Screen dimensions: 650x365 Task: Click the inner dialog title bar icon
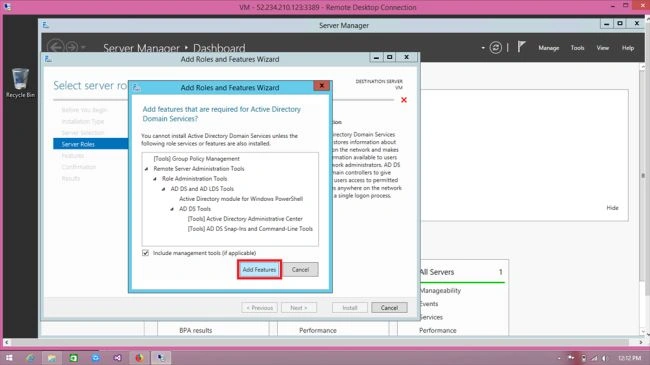click(136, 88)
